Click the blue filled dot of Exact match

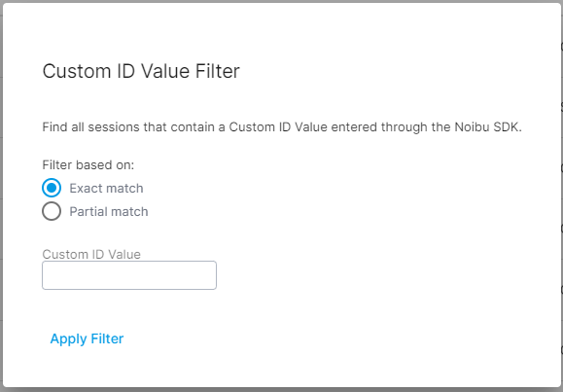(x=52, y=188)
